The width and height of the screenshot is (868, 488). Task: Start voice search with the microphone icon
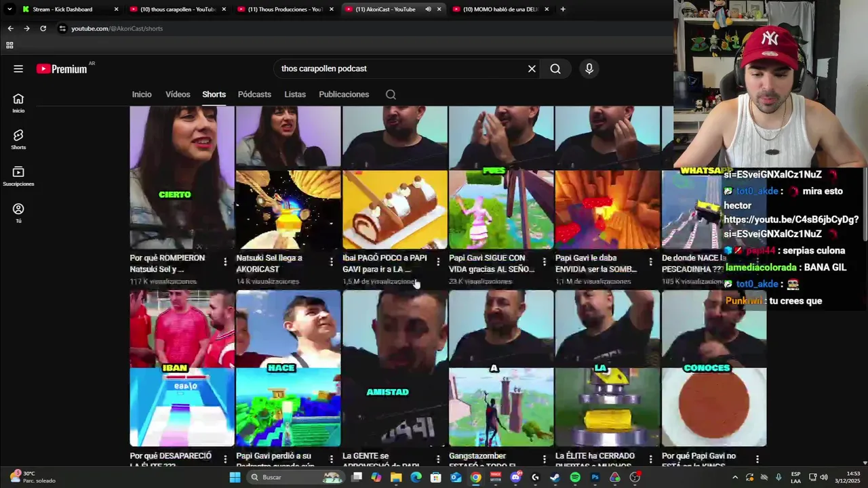(x=589, y=68)
